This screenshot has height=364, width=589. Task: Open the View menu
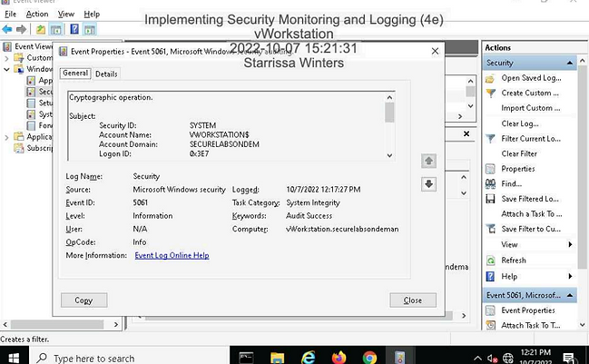[65, 15]
